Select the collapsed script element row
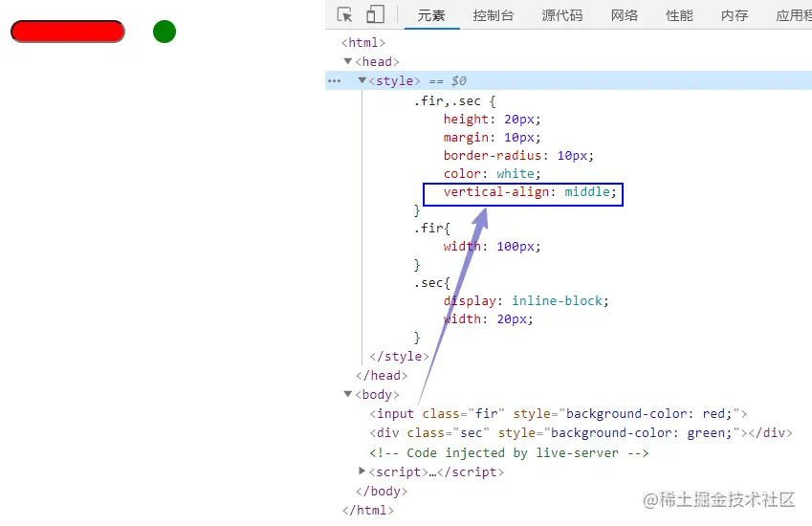The height and width of the screenshot is (526, 812). coord(436,472)
